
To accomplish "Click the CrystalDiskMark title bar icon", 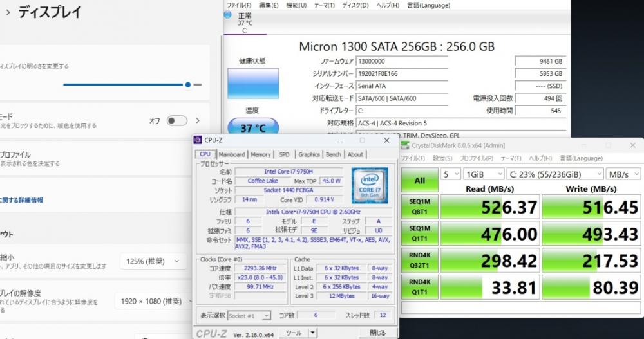I will point(404,145).
